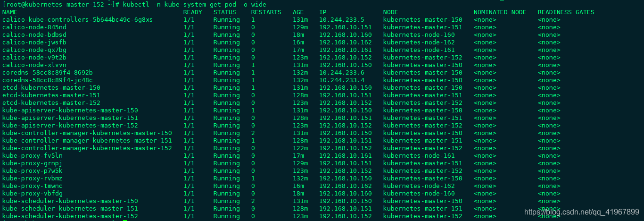The width and height of the screenshot is (644, 221).
Task: Select pod name calico-node-jwsfb
Action: pyautogui.click(x=34, y=42)
